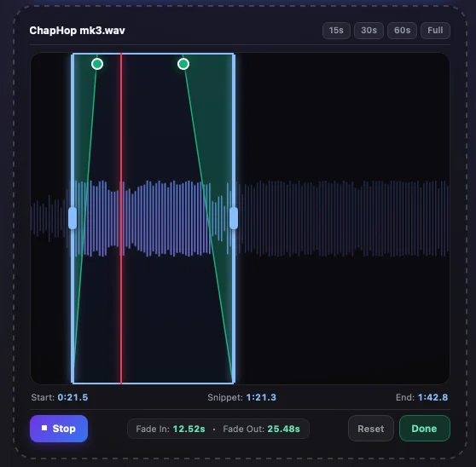Reset the snippet selection
Screen dimensions: 476x467
(371, 429)
